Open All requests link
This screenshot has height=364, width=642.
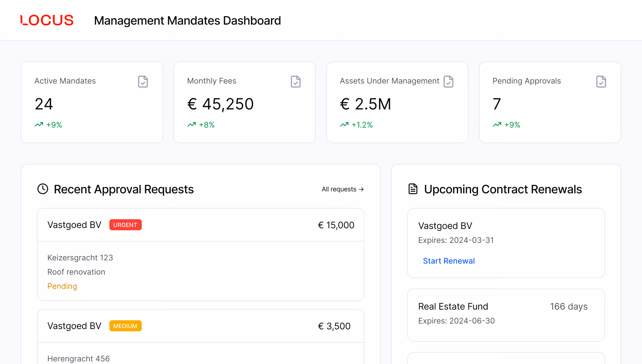343,189
